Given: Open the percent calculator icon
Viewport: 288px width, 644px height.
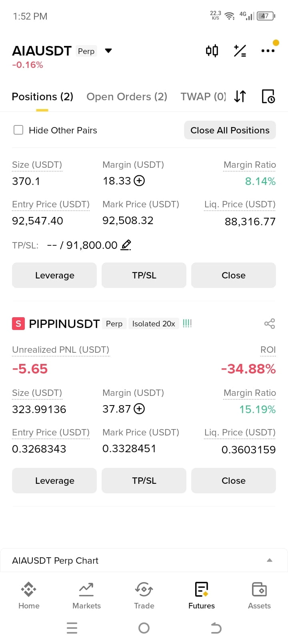Looking at the screenshot, I should coord(240,51).
